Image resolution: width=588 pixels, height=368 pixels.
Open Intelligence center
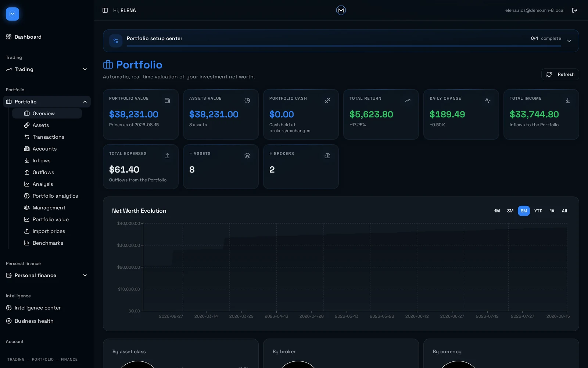click(47, 308)
